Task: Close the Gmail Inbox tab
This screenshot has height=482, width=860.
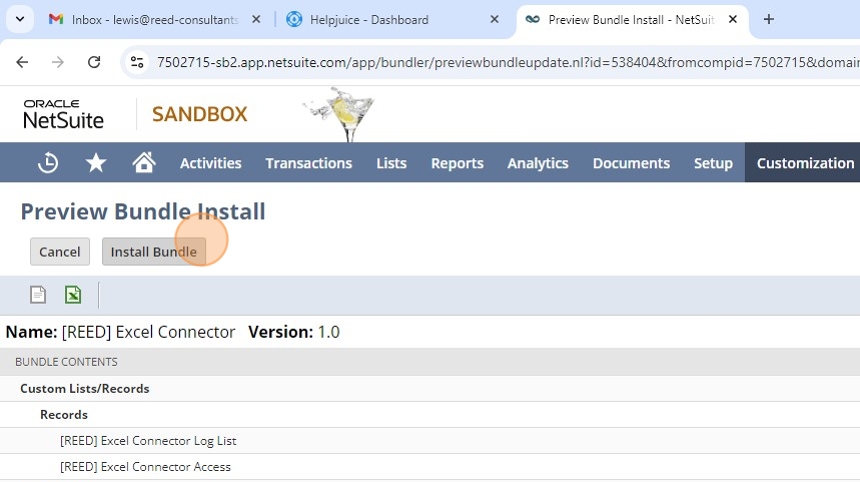Action: 256,19
